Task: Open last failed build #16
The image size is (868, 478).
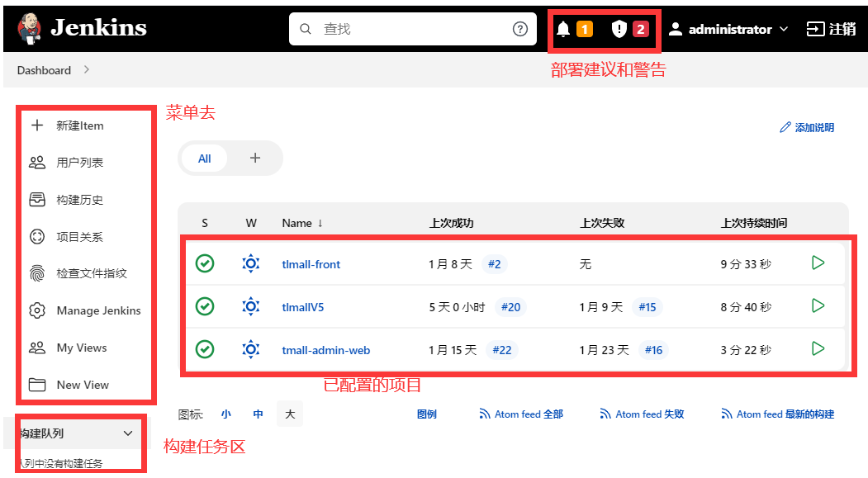Action: (653, 350)
